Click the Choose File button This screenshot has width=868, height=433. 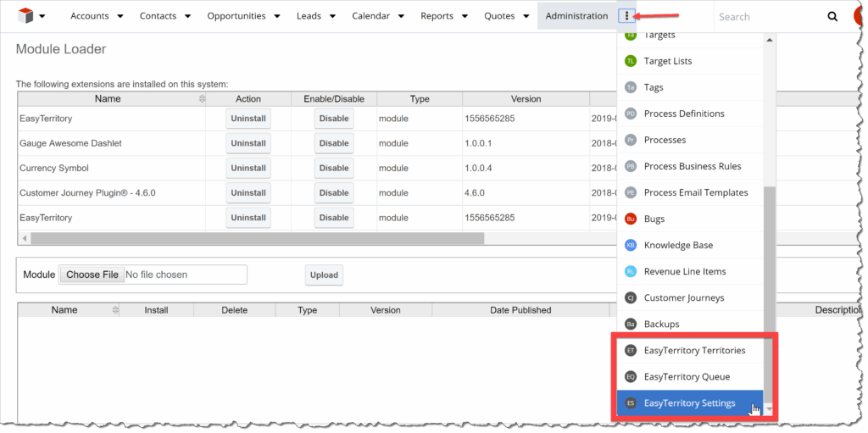[92, 275]
